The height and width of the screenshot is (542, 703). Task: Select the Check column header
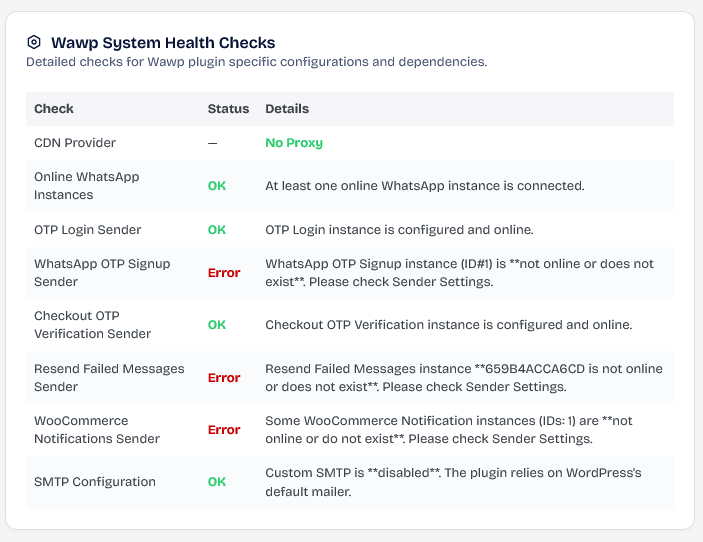[x=54, y=109]
